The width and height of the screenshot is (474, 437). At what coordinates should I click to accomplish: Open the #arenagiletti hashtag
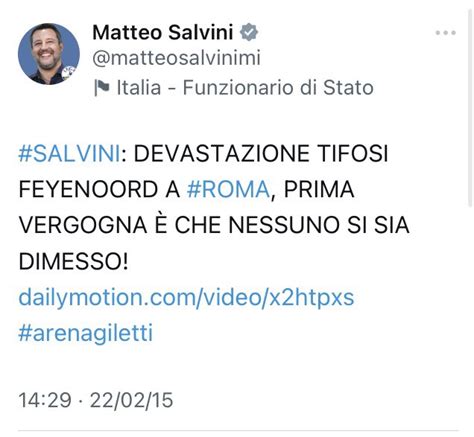point(86,333)
